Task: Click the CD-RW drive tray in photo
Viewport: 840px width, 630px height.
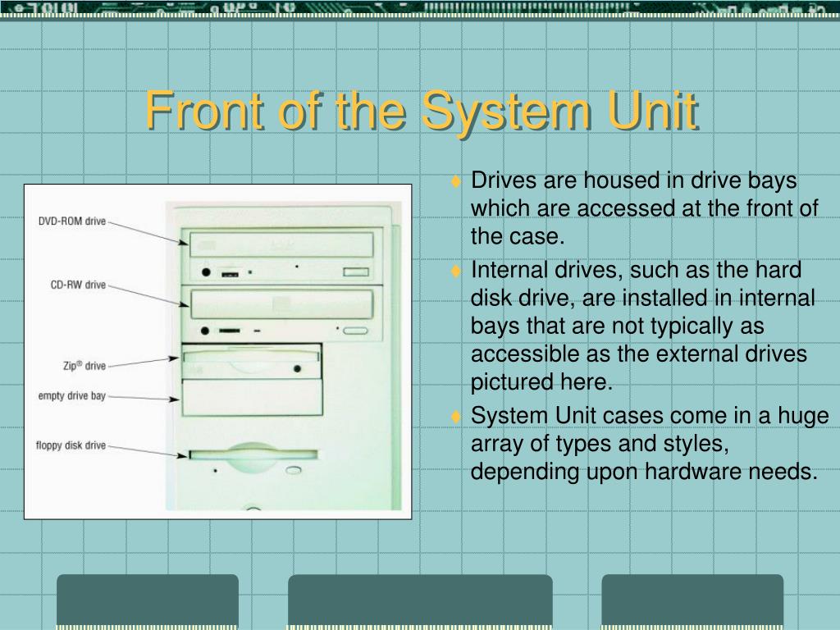Action: [282, 305]
